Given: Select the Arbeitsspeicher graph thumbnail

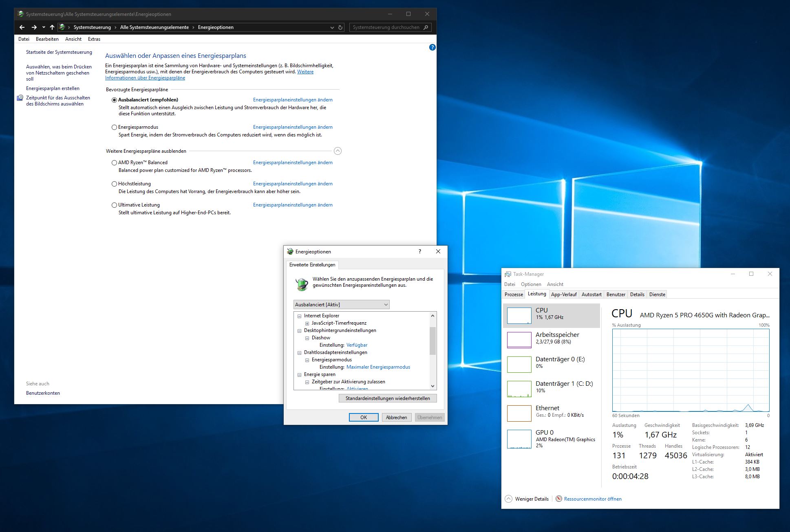Looking at the screenshot, I should tap(519, 340).
